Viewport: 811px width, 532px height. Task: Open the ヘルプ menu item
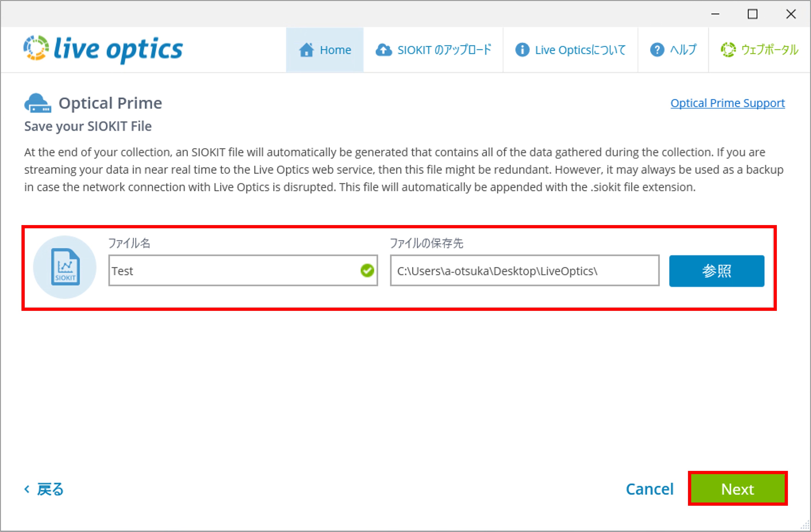(x=673, y=50)
